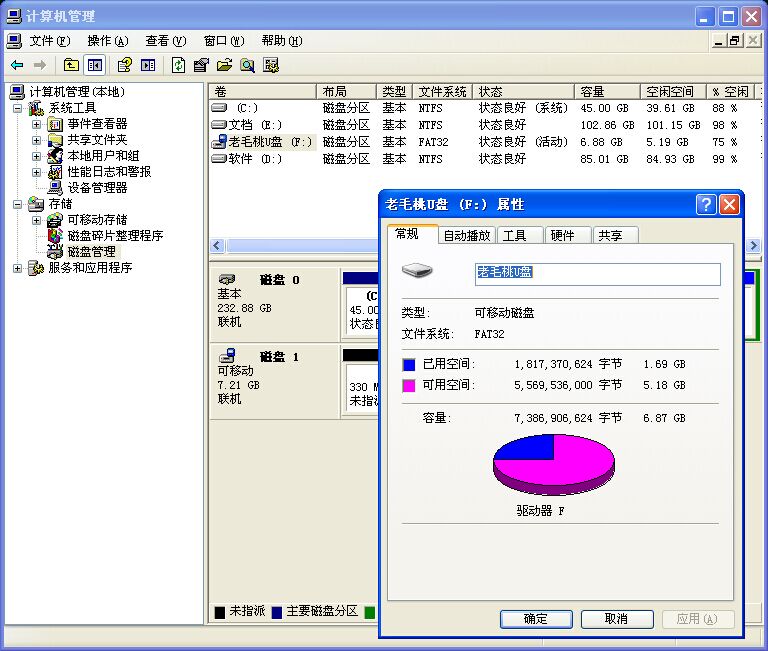Expand the 事件查看器 tree node
Viewport: 768px width, 651px height.
tap(37, 124)
